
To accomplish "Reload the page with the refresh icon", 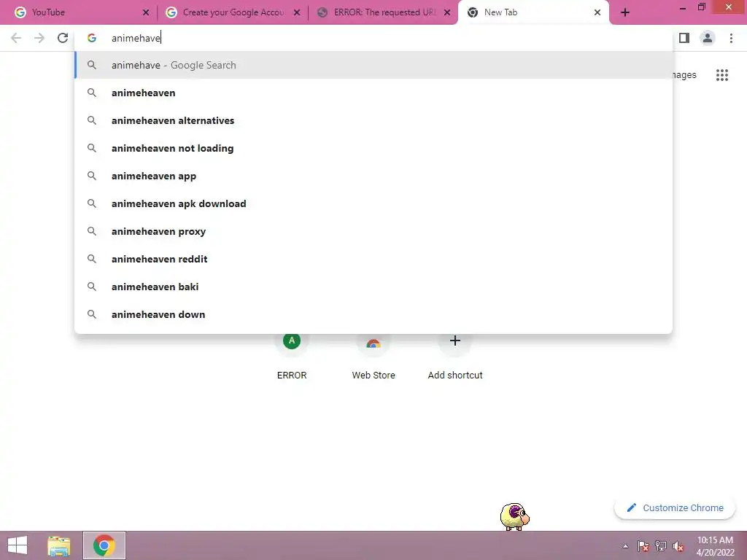I will 63,38.
